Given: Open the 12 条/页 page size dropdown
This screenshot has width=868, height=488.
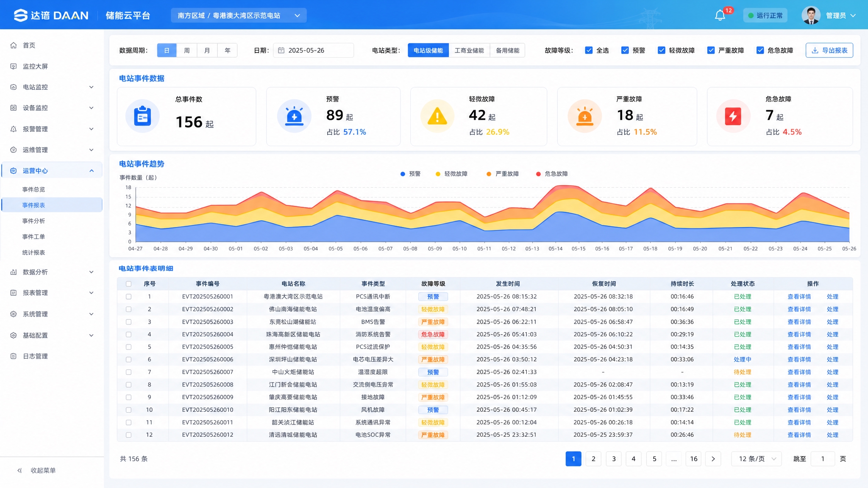Looking at the screenshot, I should [x=757, y=459].
